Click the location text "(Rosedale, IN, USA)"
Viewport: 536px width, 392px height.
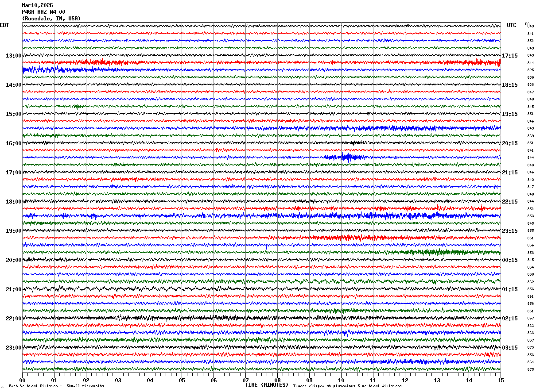(x=51, y=19)
